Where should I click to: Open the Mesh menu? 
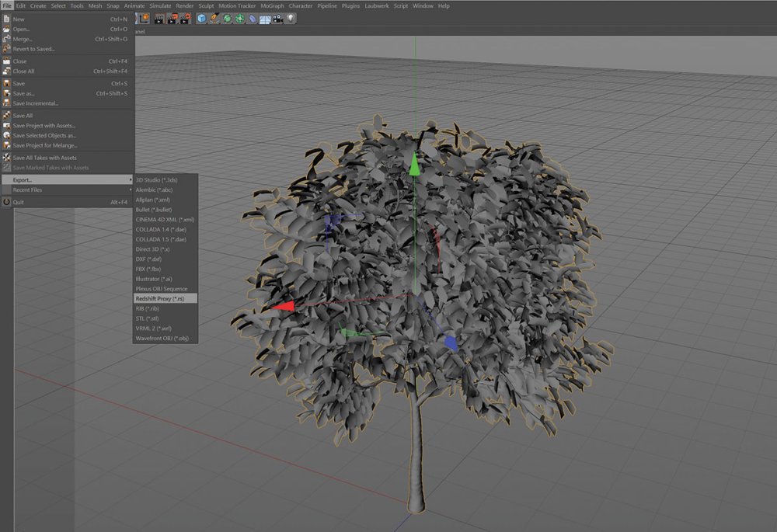point(95,6)
